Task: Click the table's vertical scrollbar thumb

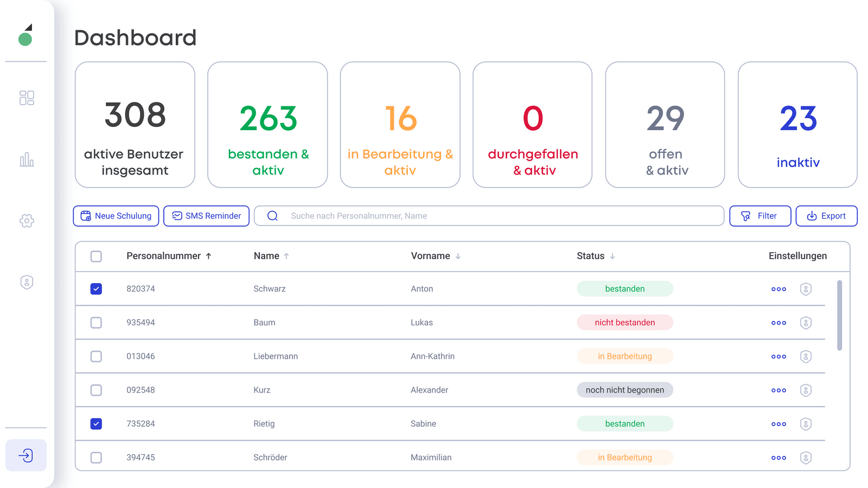Action: 839,316
